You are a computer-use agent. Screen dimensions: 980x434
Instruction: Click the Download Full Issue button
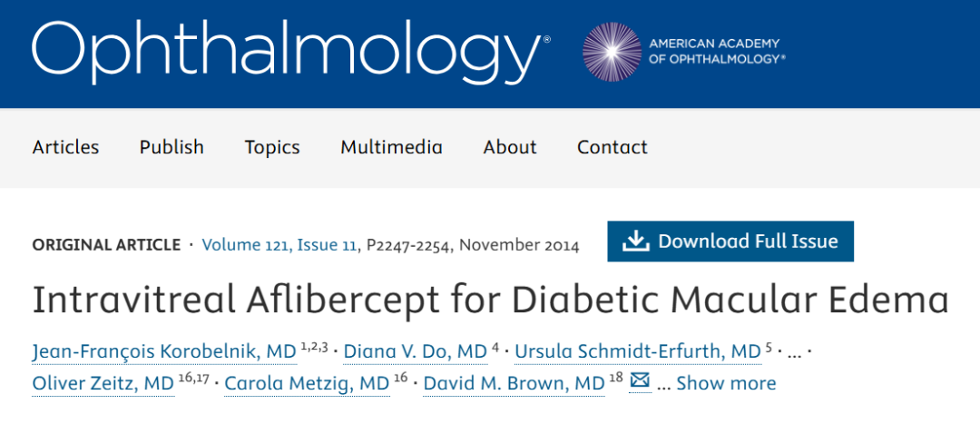click(x=730, y=242)
